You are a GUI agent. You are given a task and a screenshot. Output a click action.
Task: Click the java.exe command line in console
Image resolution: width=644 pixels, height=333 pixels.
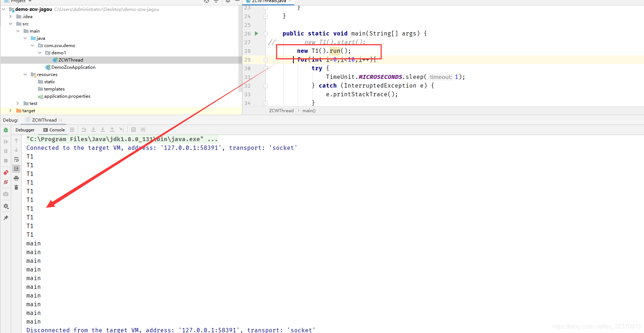tap(122, 139)
